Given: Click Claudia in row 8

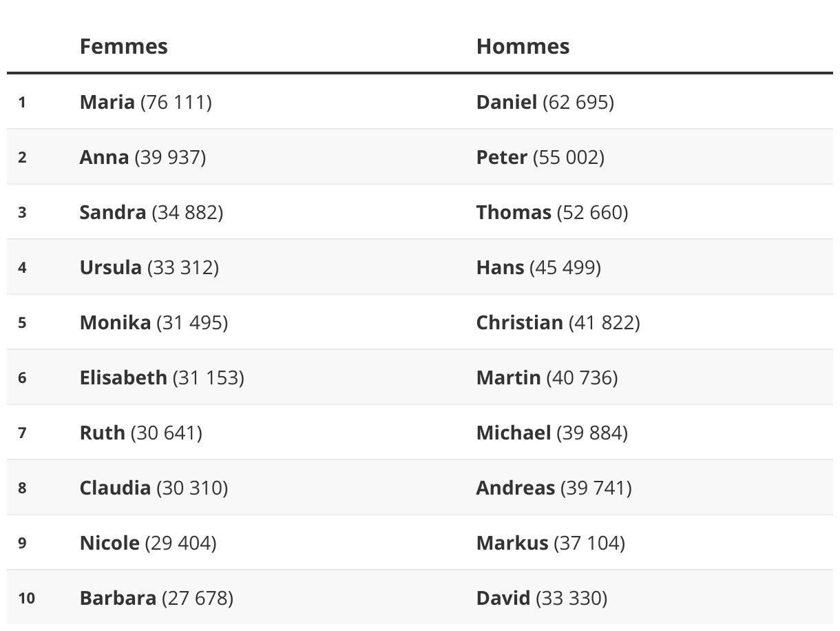Looking at the screenshot, I should 115,488.
